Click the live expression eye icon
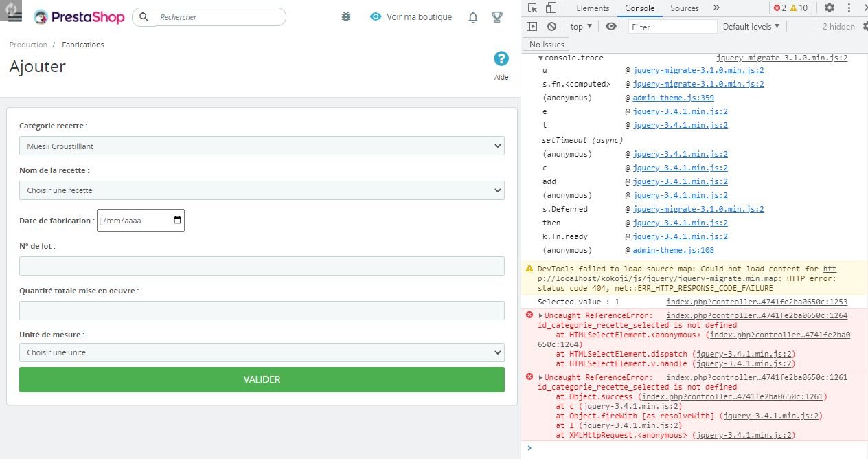This screenshot has width=868, height=459. click(x=611, y=27)
